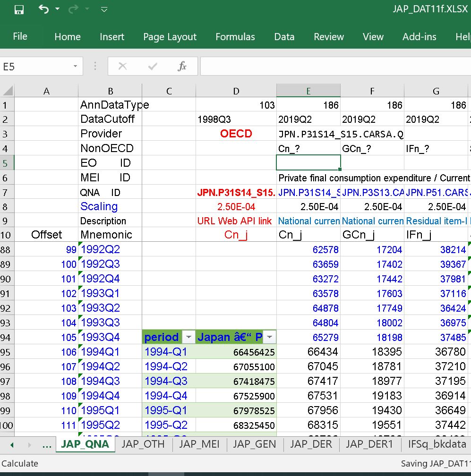Viewport: 471px width, 476px height.
Task: Click the ellipsis for hidden sheet tabs
Action: pos(47,445)
